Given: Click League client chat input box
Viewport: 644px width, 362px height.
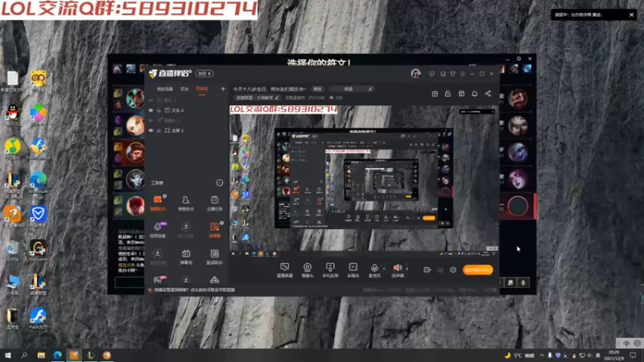Looking at the screenshot, I should click(130, 282).
